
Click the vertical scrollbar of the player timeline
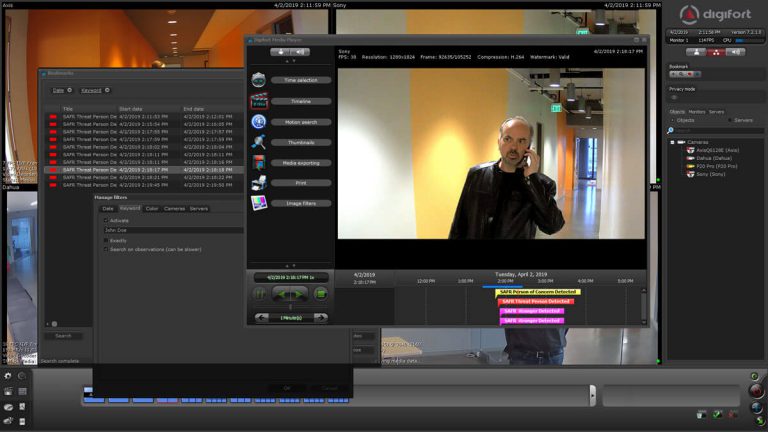tap(644, 306)
